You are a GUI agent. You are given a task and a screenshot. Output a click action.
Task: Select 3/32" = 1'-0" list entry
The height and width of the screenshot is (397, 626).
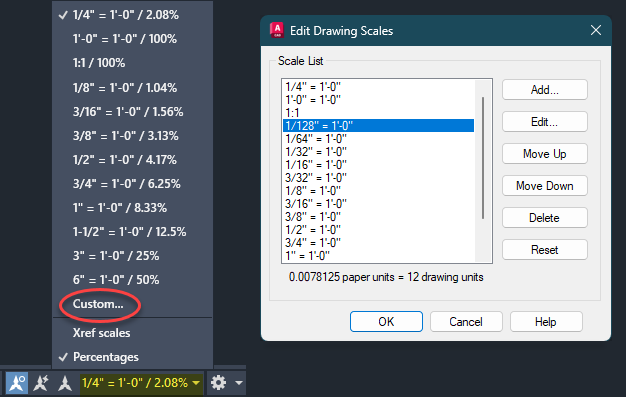pos(378,177)
